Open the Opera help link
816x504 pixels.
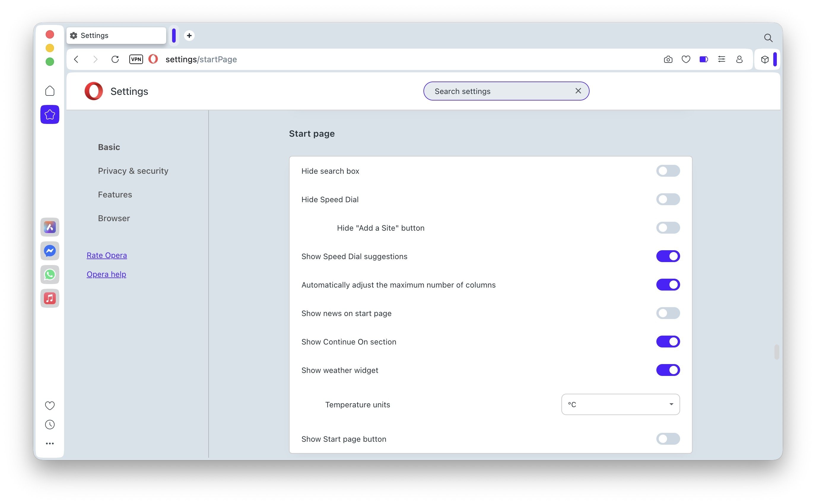(106, 274)
